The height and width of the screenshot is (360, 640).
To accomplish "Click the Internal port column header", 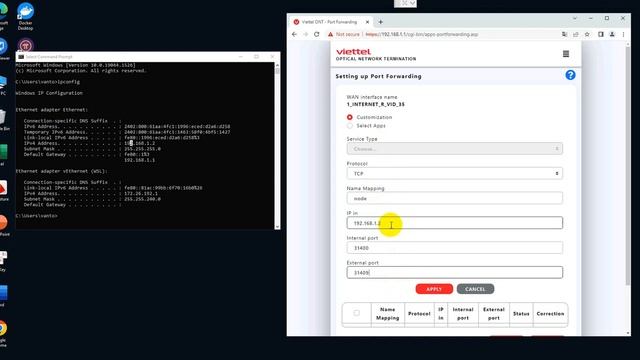I will pos(463,313).
